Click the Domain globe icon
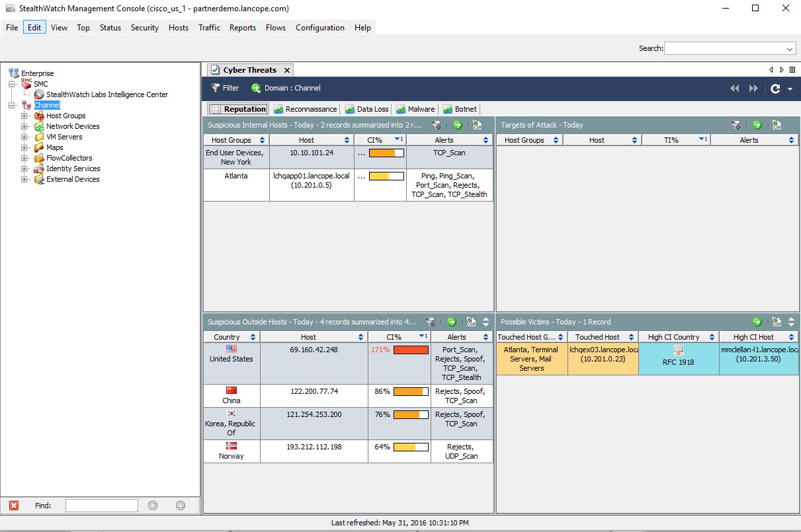This screenshot has width=801, height=532. pos(256,88)
